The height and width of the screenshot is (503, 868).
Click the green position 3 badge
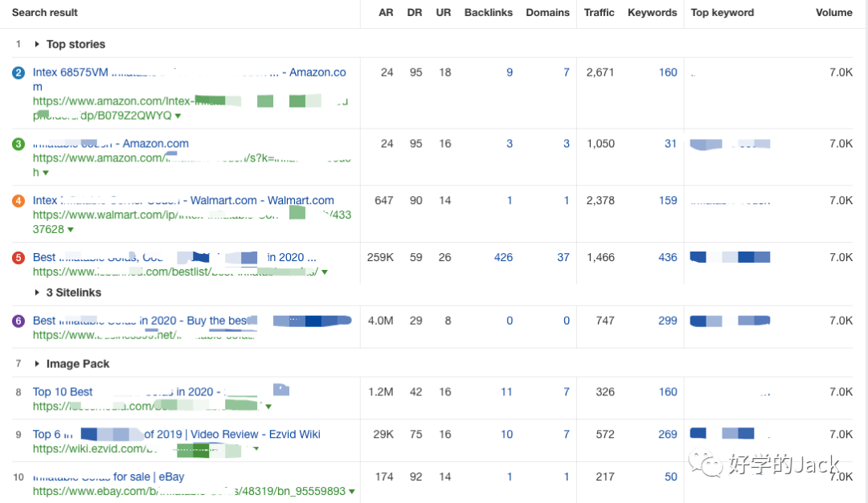(18, 144)
